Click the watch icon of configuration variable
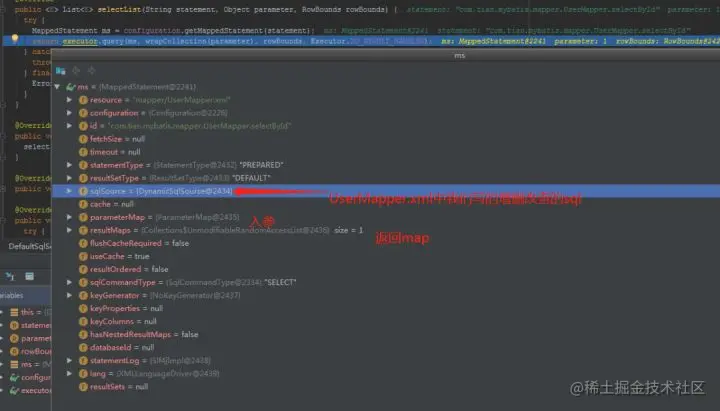The image size is (720, 411). point(14,377)
